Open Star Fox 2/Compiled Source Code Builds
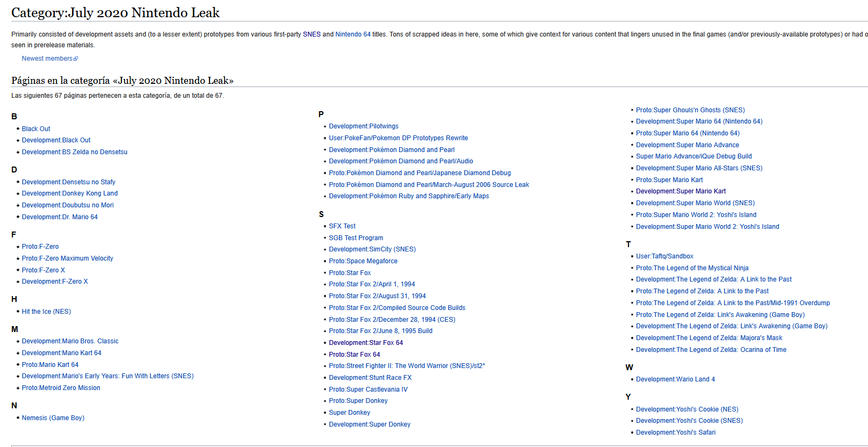Image resolution: width=868 pixels, height=447 pixels. click(397, 308)
